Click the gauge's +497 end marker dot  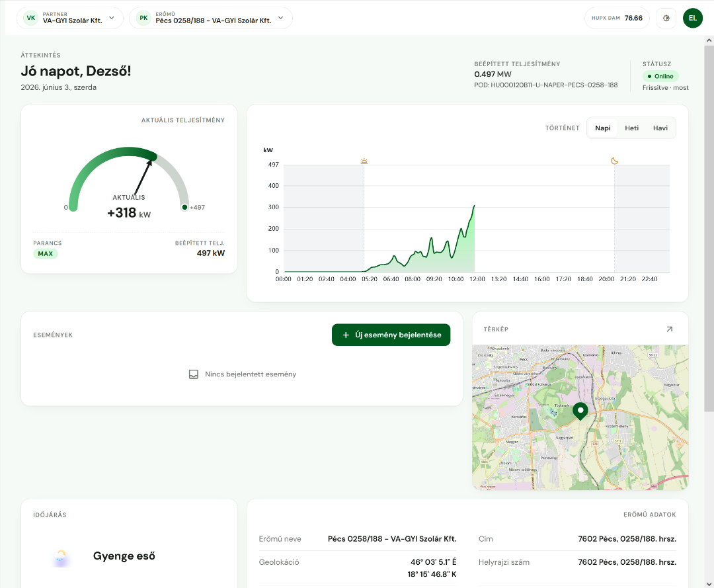[184, 207]
